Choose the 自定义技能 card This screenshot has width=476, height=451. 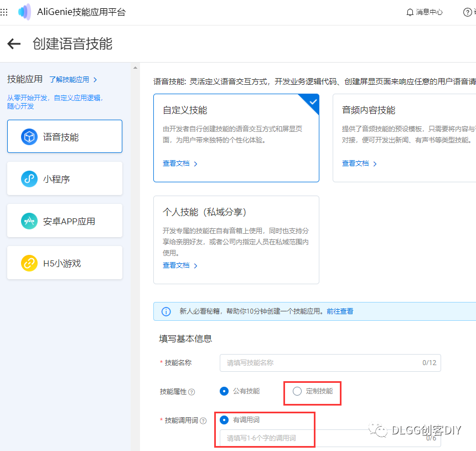tap(236, 138)
